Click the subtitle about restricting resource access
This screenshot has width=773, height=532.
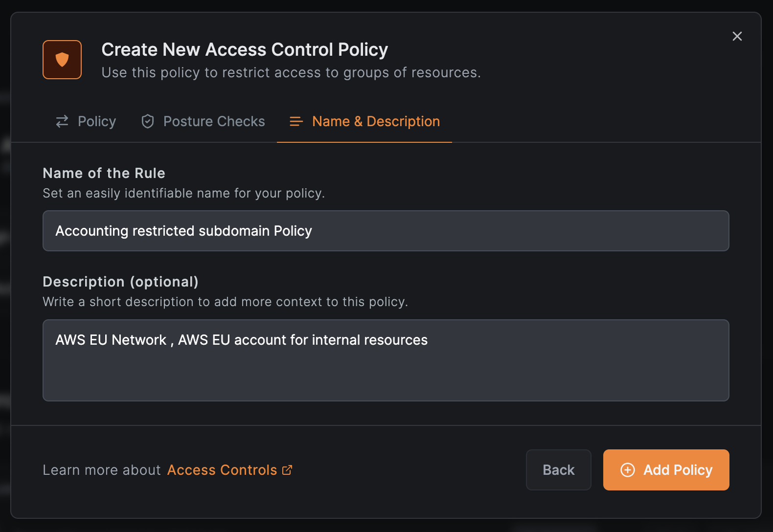pos(291,72)
